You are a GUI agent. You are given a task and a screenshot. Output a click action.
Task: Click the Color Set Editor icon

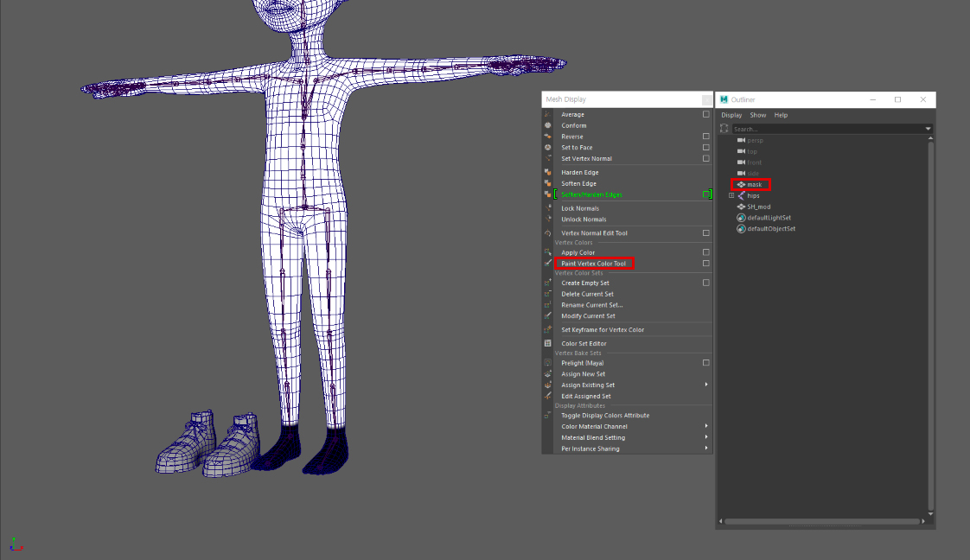(x=547, y=343)
